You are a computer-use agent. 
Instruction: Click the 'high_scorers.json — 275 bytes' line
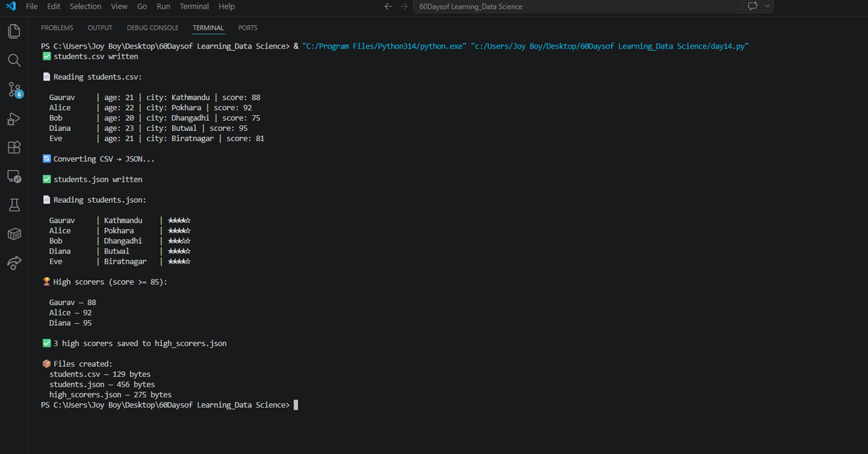[110, 395]
